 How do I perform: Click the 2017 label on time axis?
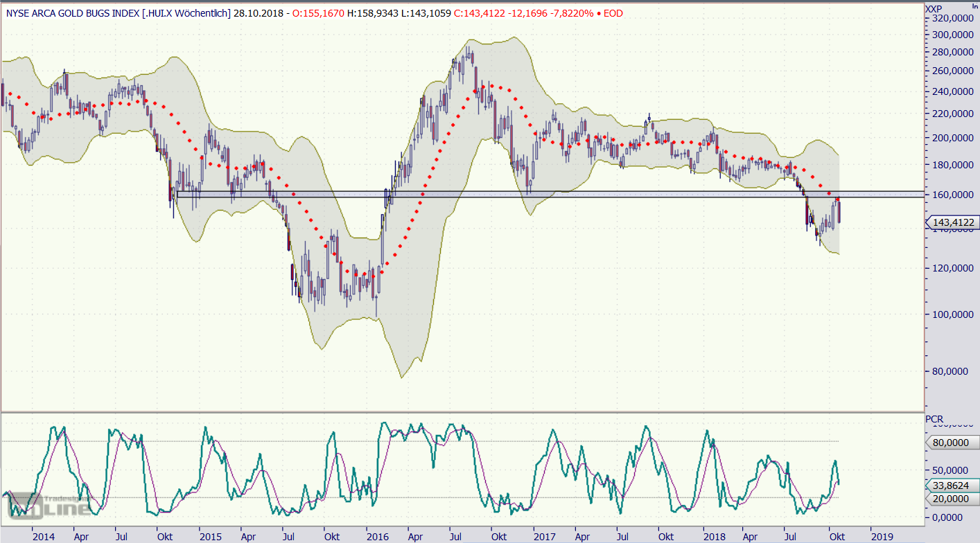coord(545,537)
